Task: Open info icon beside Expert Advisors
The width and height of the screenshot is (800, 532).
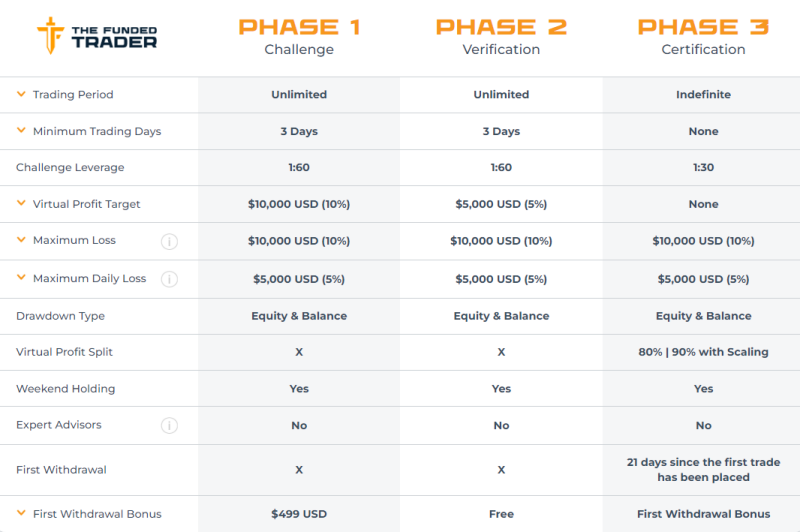Action: pos(170,425)
